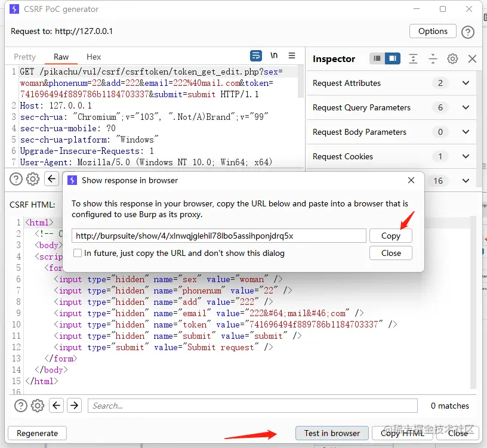This screenshot has height=448, width=487.
Task: Open the request editor hamburger menu
Action: click(x=292, y=55)
